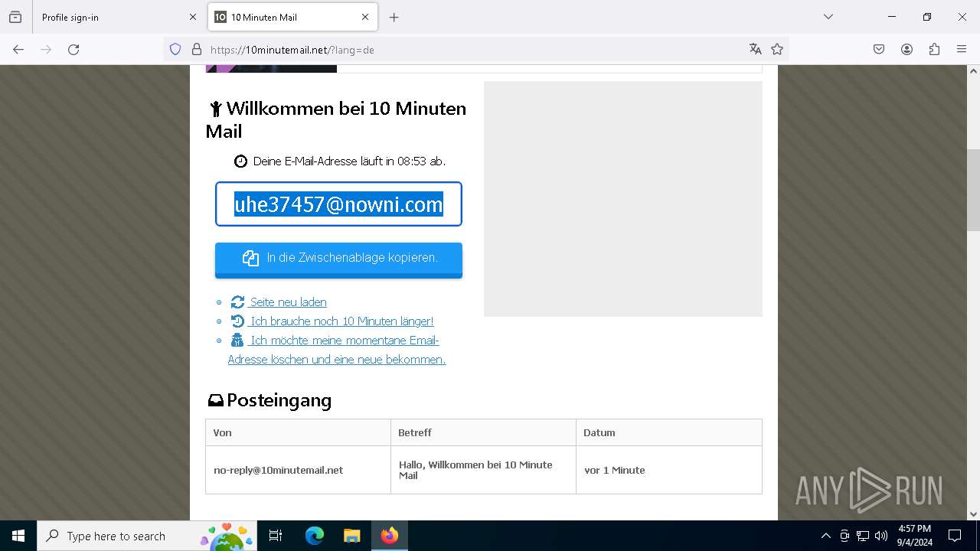Open the no-reply@10minutemail.net message
This screenshot has height=551, width=980.
pyautogui.click(x=278, y=470)
